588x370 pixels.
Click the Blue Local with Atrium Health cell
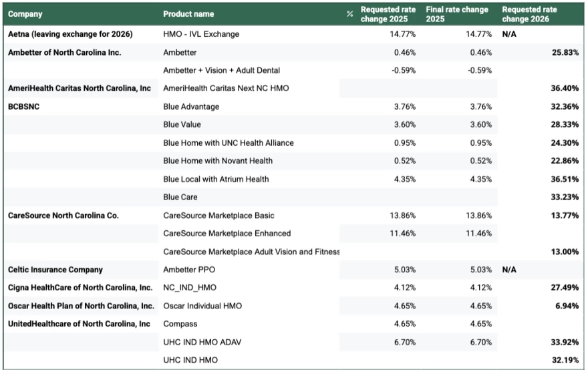click(x=216, y=179)
